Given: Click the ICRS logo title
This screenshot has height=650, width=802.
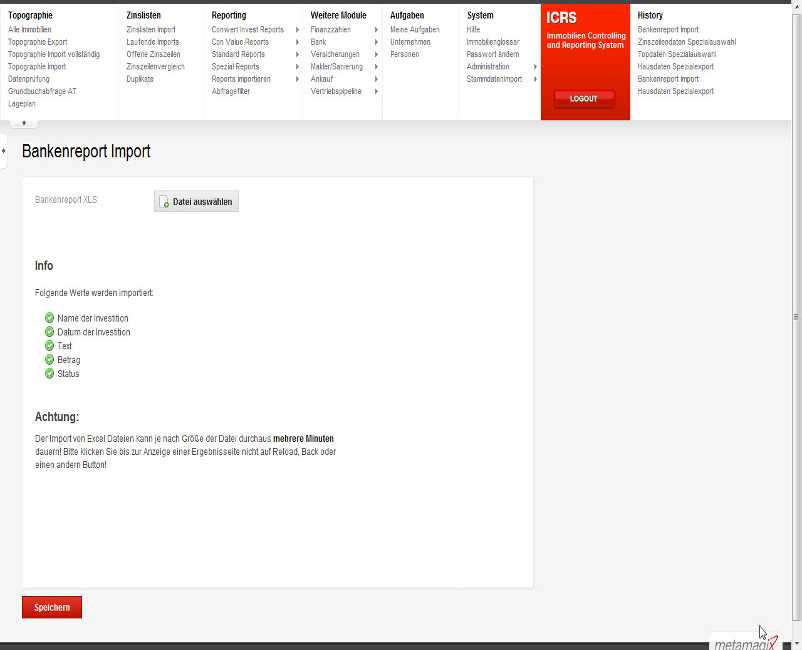Looking at the screenshot, I should (561, 17).
